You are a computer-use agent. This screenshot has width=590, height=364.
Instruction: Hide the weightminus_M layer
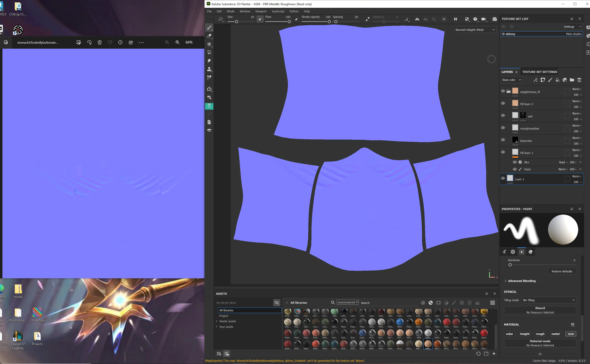coord(503,91)
